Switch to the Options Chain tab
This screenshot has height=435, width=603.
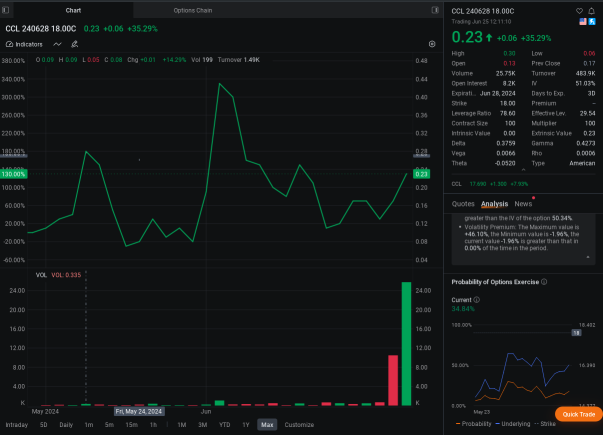(x=193, y=10)
